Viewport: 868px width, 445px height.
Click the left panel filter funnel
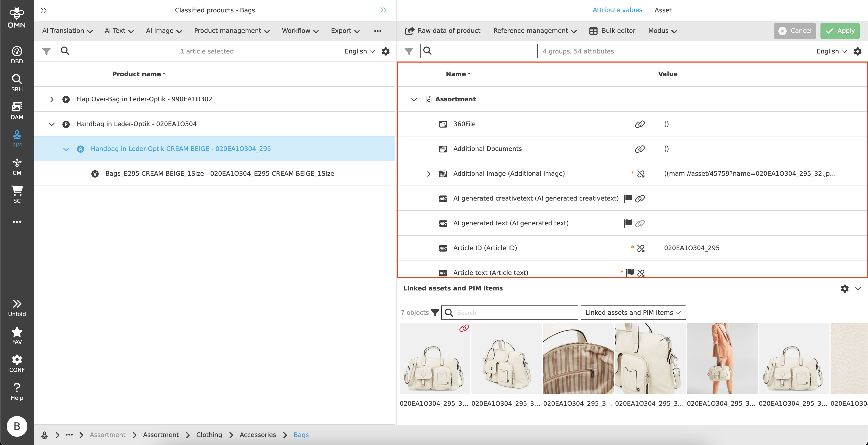pyautogui.click(x=47, y=51)
